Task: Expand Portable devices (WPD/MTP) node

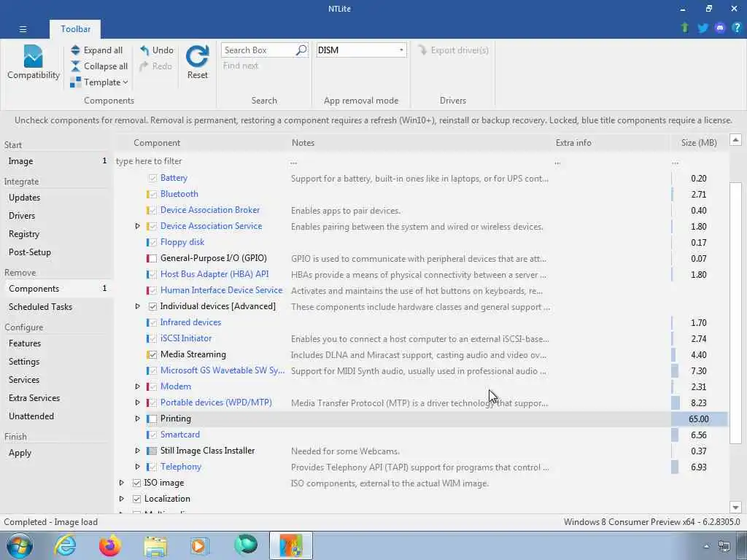Action: [x=138, y=402]
